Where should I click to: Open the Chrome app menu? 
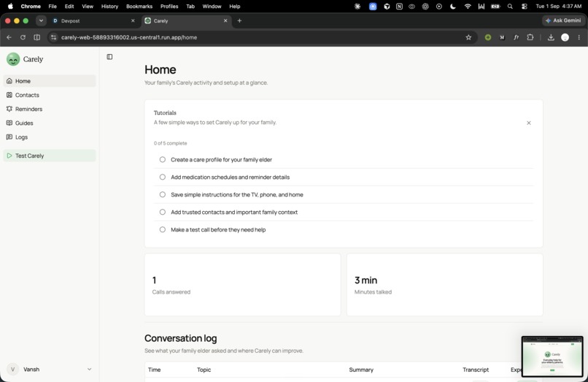pyautogui.click(x=31, y=6)
